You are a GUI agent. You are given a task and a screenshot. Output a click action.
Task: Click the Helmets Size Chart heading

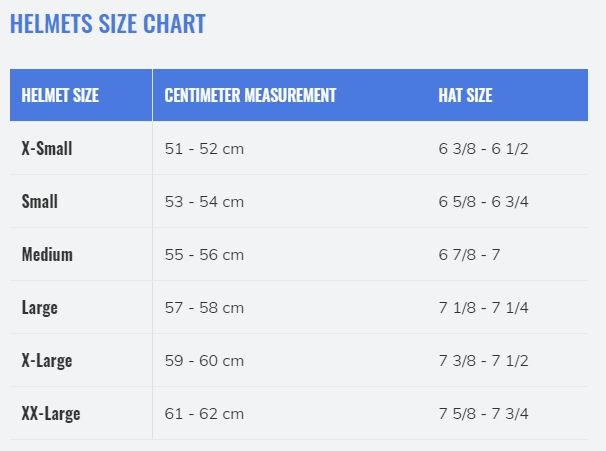107,24
